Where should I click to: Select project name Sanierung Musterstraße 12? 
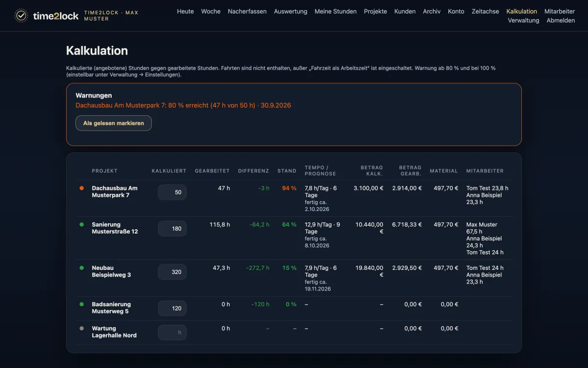(115, 228)
